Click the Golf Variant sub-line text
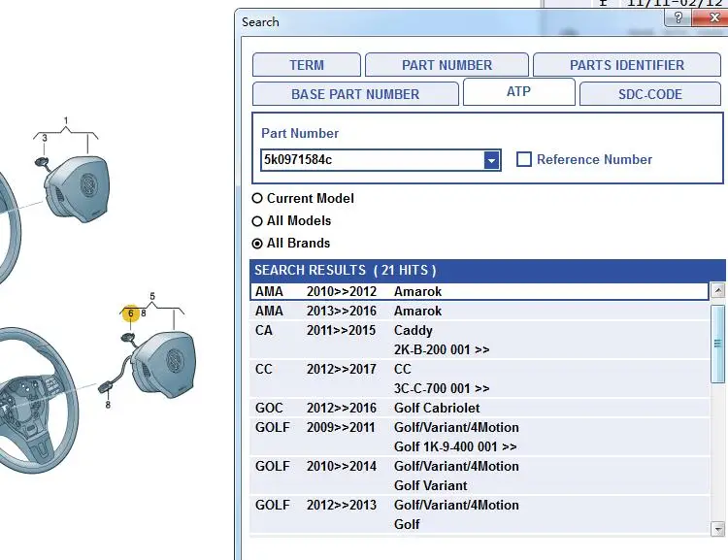Image resolution: width=728 pixels, height=560 pixels. click(x=430, y=485)
